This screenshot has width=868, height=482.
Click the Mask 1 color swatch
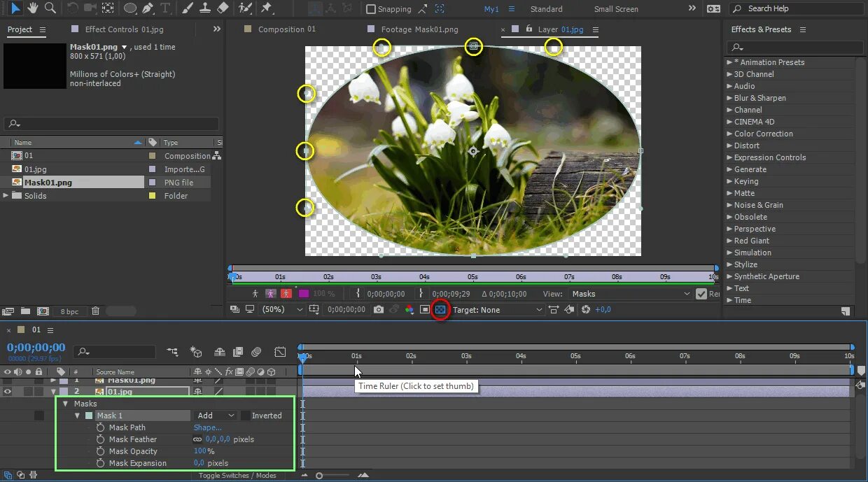[89, 416]
